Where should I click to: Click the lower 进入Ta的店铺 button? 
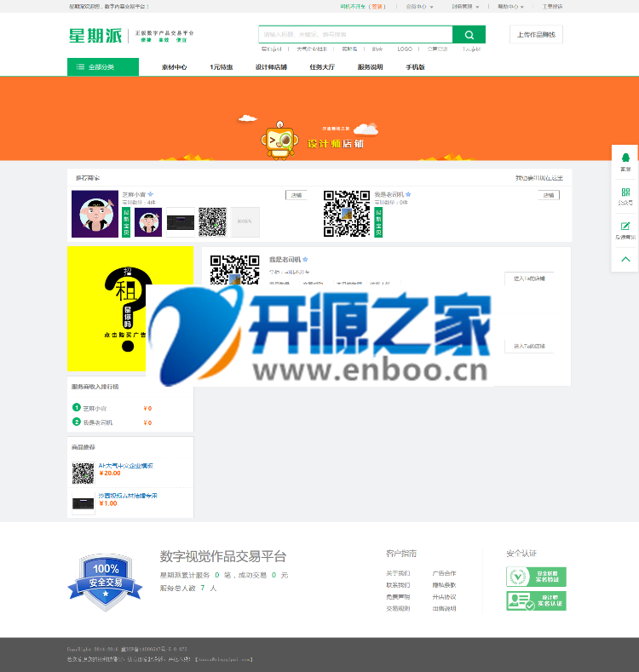(x=529, y=347)
